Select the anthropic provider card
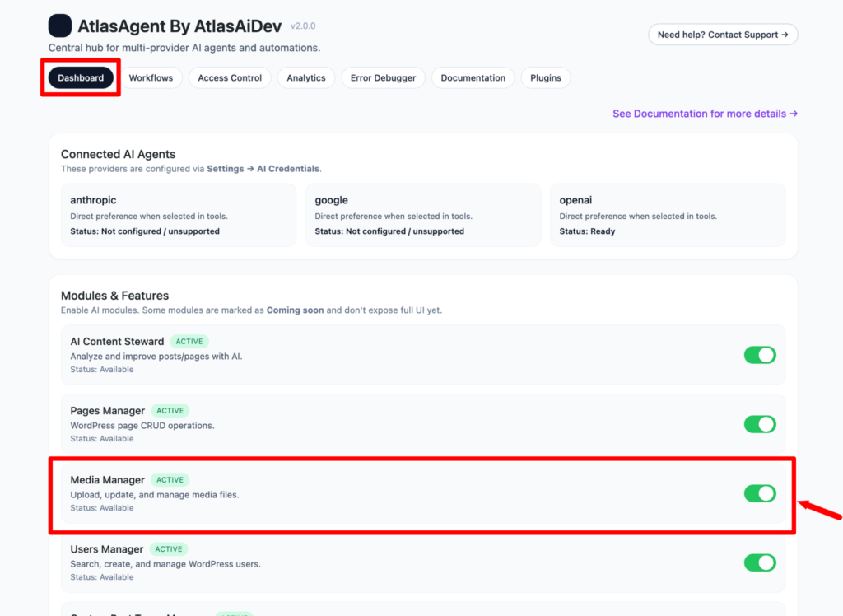843x616 pixels. click(179, 215)
